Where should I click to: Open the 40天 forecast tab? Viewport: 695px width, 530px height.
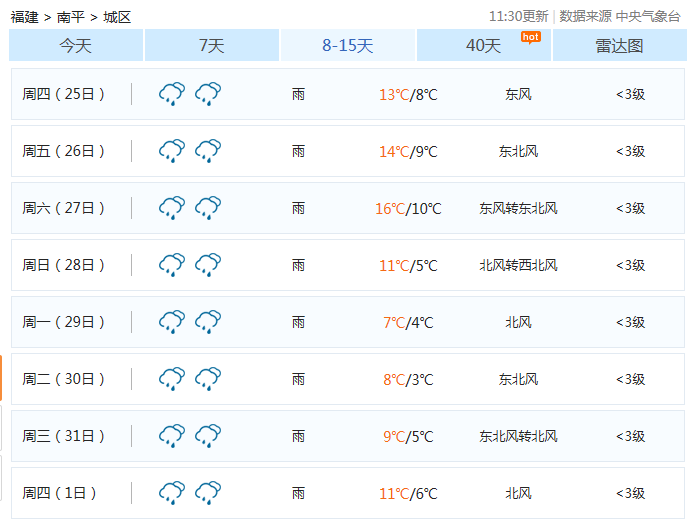483,46
